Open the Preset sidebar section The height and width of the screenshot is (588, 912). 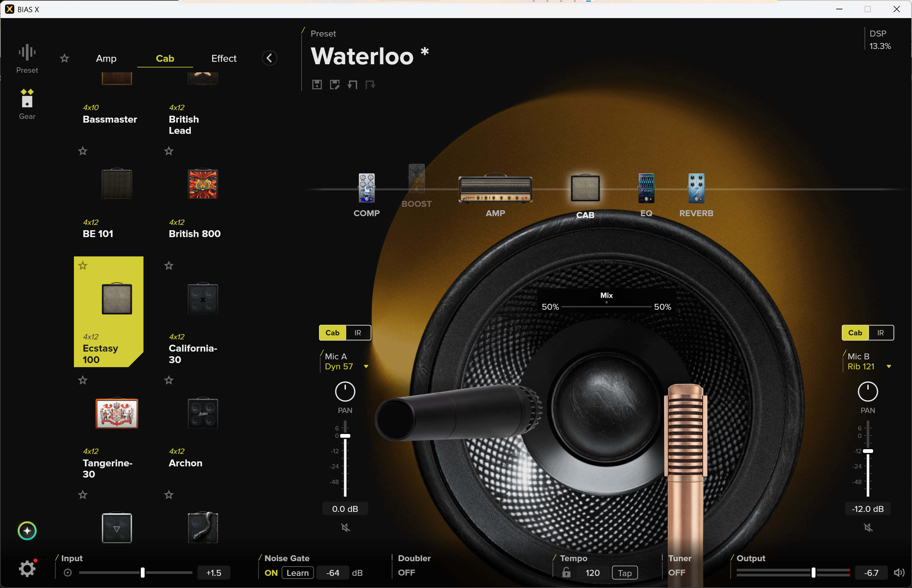click(x=27, y=59)
